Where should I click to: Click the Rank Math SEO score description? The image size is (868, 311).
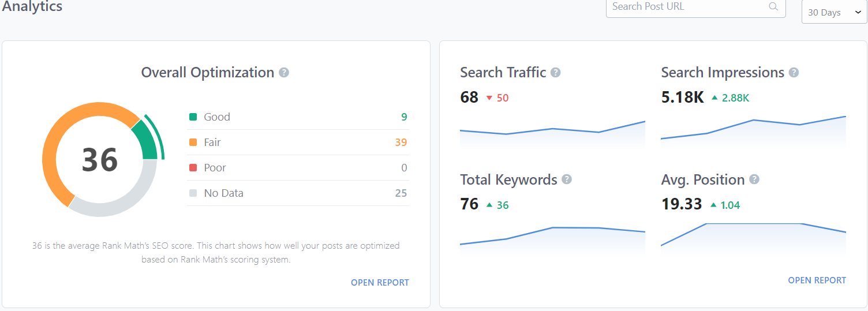[216, 253]
